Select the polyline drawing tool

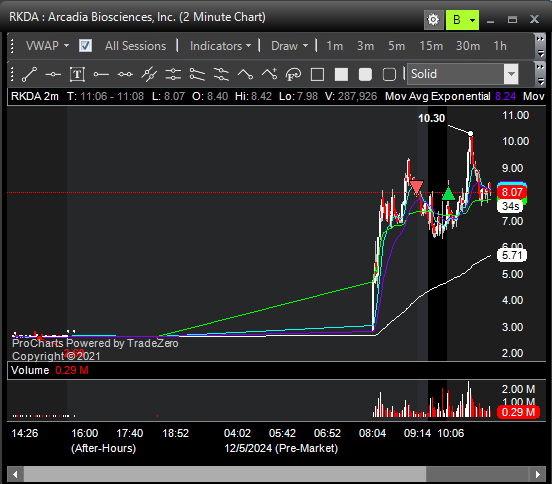(x=245, y=74)
